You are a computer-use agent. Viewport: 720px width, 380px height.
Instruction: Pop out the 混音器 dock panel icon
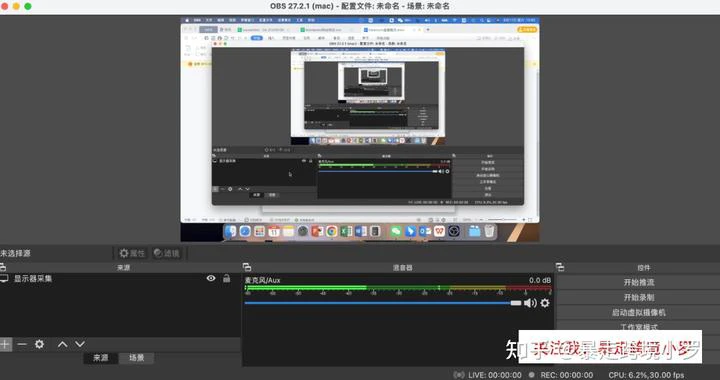click(247, 267)
